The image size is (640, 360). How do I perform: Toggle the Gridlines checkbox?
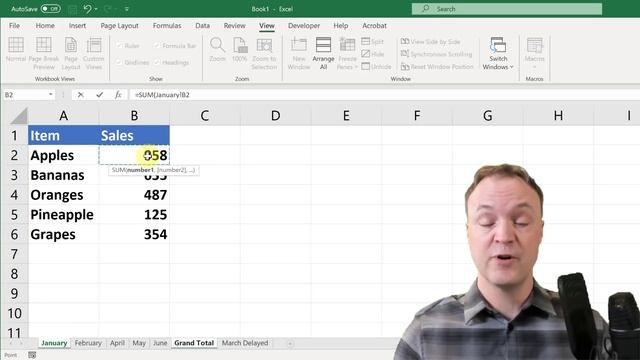coord(119,62)
